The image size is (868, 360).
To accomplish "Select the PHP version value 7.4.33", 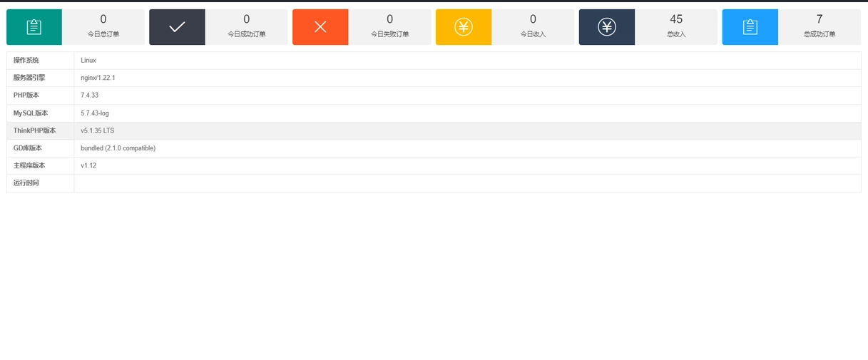I will pyautogui.click(x=89, y=96).
